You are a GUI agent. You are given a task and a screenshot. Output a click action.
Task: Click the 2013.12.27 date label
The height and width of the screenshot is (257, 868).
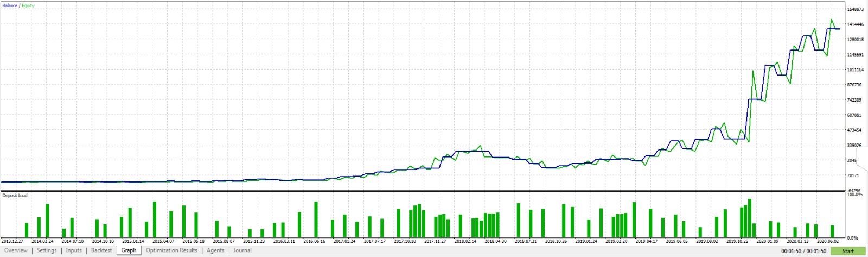point(12,241)
